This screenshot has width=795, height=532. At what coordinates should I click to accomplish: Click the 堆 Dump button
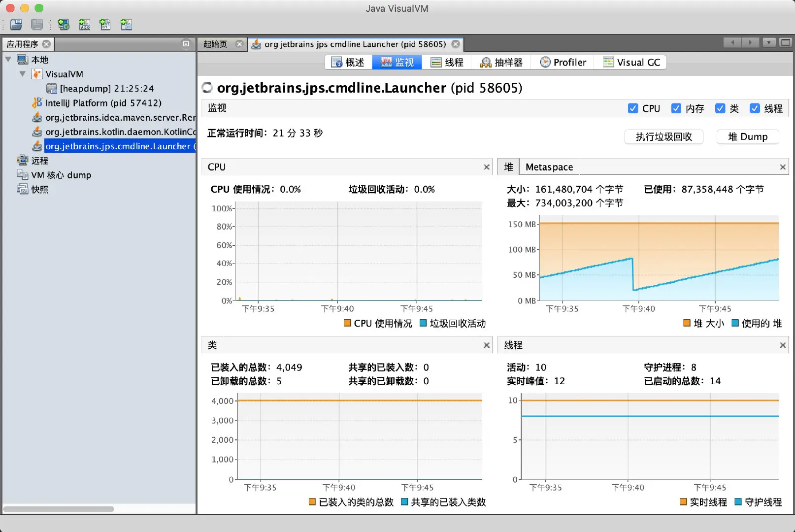point(748,136)
